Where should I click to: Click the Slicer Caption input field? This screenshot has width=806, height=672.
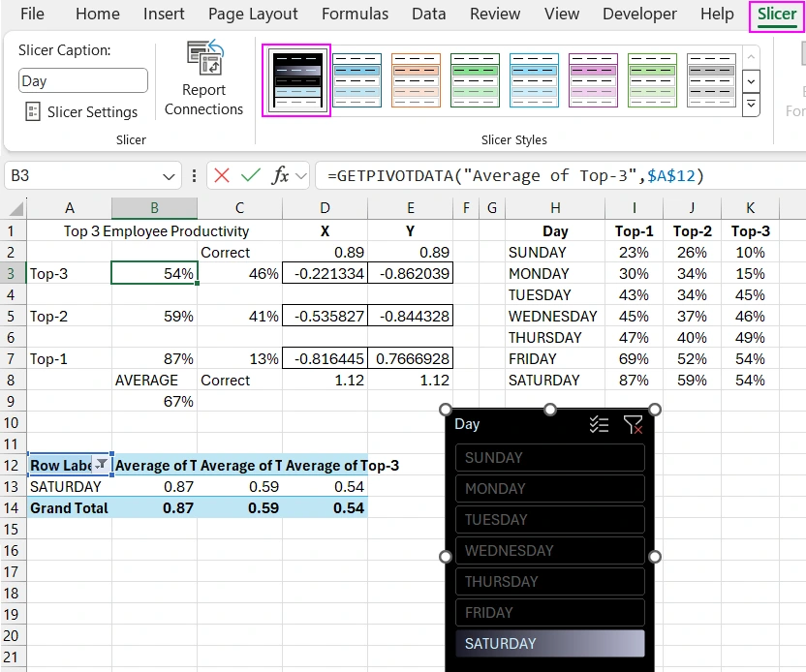point(82,80)
